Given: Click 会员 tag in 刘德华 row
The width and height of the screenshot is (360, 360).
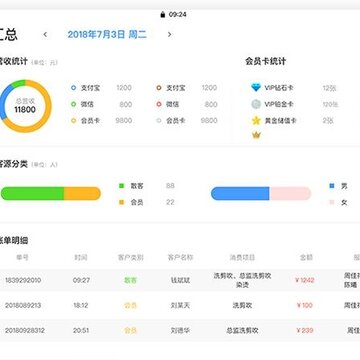Looking at the screenshot, I should pos(130,331).
